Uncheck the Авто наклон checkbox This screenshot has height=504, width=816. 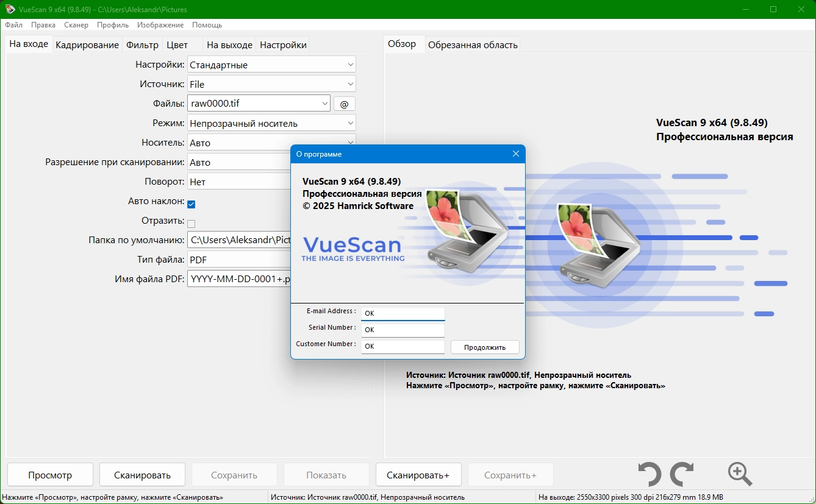[x=191, y=204]
